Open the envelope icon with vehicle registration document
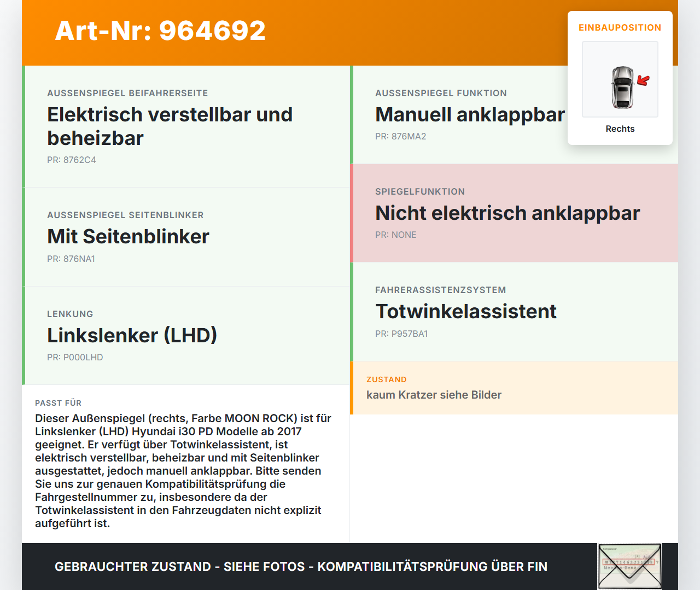 629,566
